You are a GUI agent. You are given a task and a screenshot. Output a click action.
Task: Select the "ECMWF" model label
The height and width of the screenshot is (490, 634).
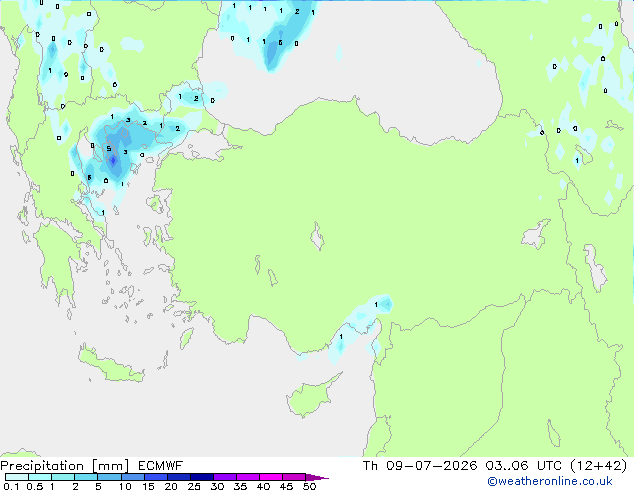point(160,466)
